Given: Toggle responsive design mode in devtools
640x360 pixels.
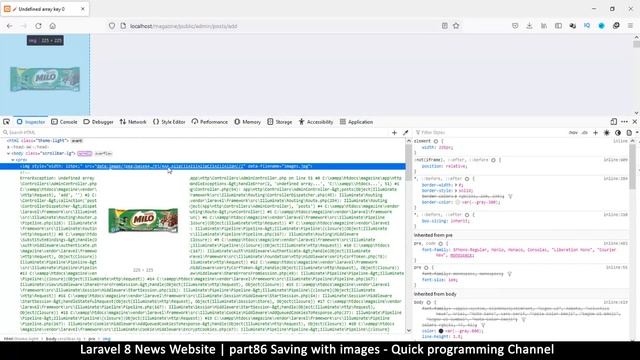Looking at the screenshot, I should click(613, 122).
